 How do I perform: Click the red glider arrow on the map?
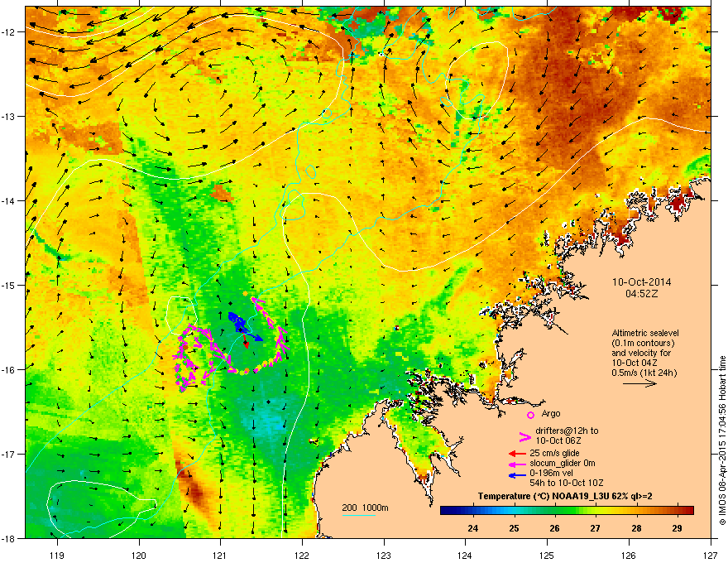click(246, 341)
